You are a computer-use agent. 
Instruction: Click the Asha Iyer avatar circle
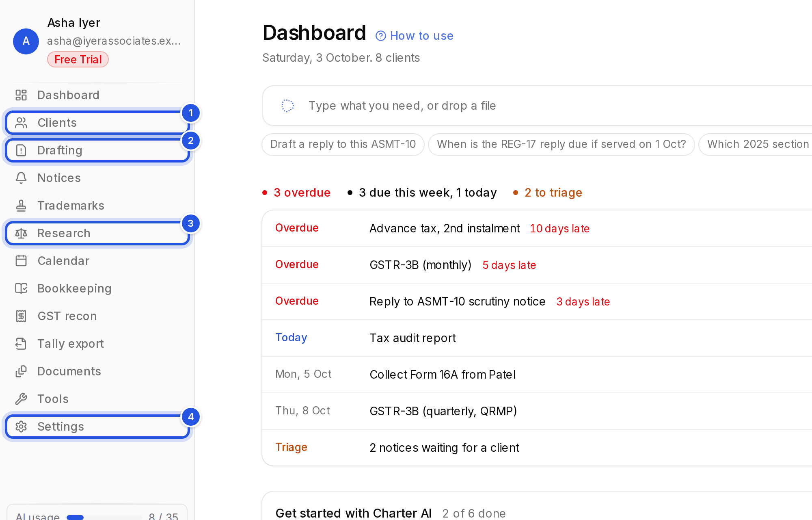(x=26, y=41)
